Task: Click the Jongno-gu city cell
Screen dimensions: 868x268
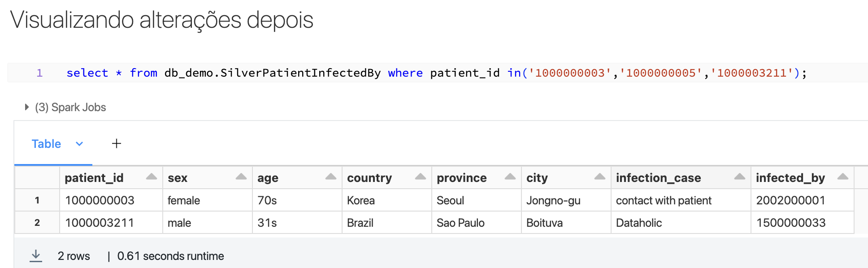Action: coord(566,200)
